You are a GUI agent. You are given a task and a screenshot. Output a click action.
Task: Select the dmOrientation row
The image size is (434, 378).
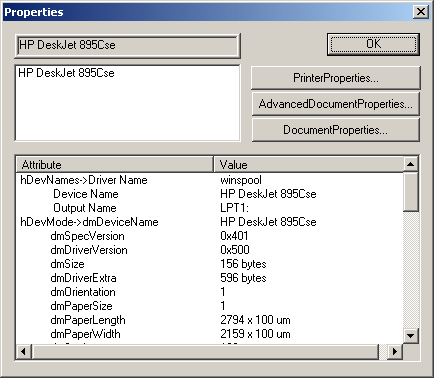[x=209, y=292]
